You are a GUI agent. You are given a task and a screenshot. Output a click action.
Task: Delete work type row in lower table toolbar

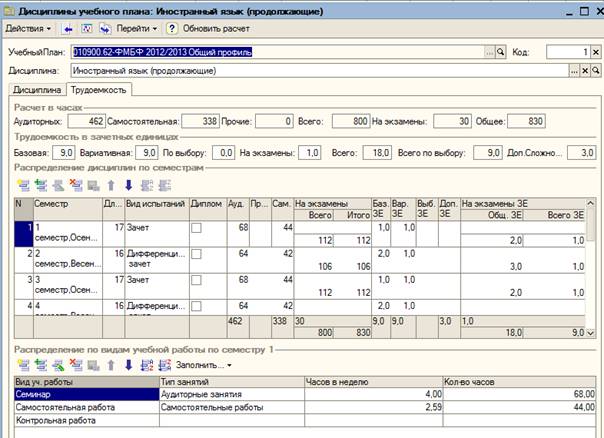pos(76,365)
